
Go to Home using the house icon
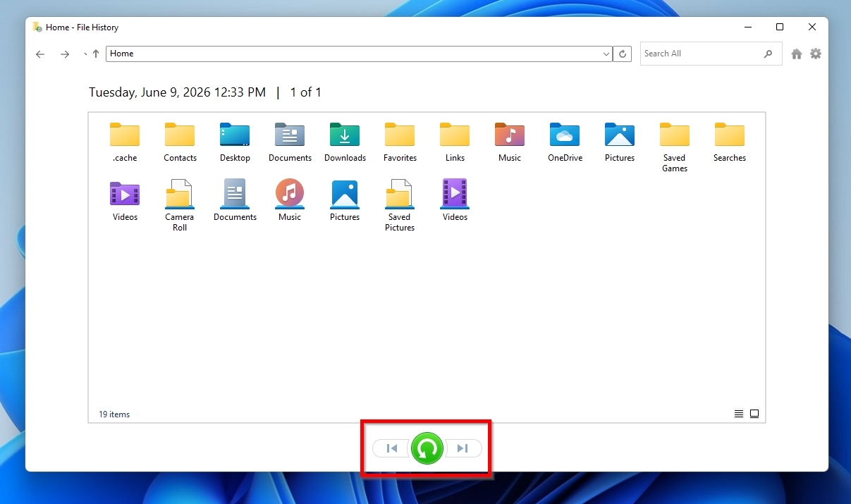coord(797,54)
